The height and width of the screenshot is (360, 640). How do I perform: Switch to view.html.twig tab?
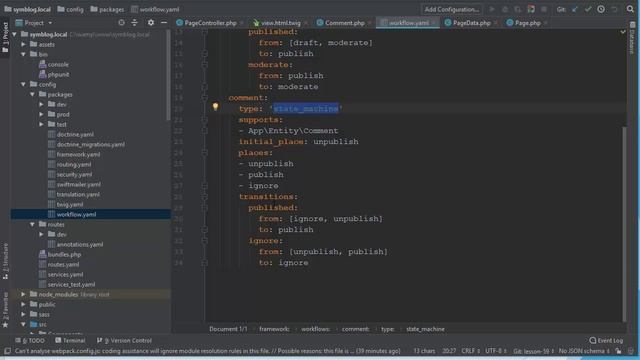point(280,23)
